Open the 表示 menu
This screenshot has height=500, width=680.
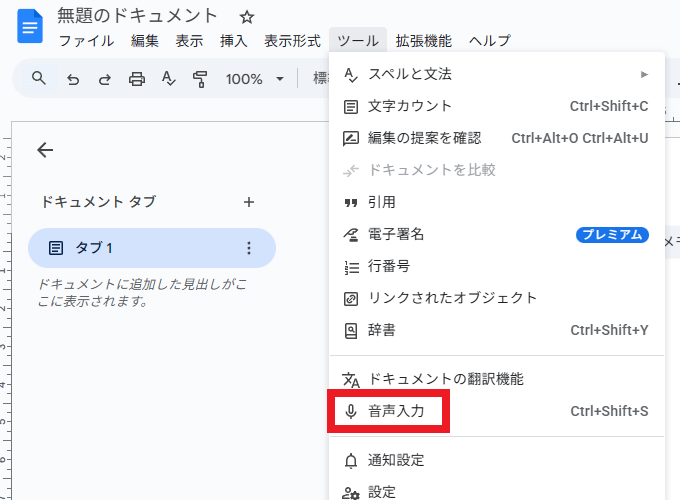pos(189,41)
